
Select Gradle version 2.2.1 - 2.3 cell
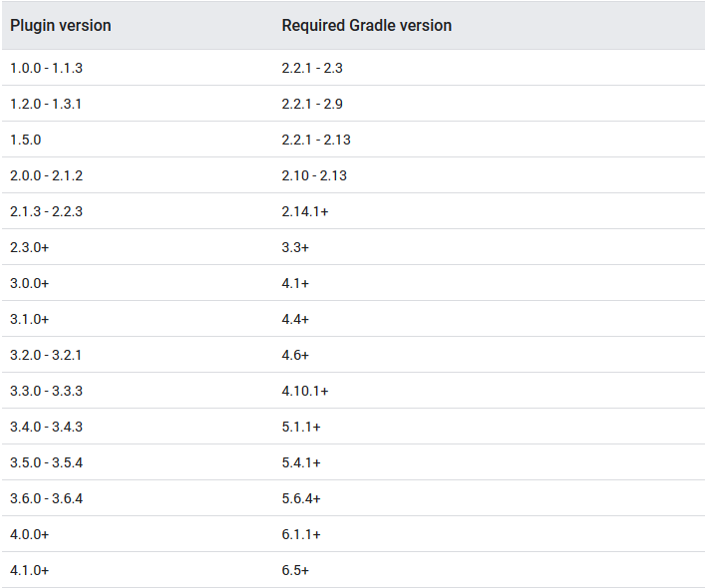pos(312,68)
